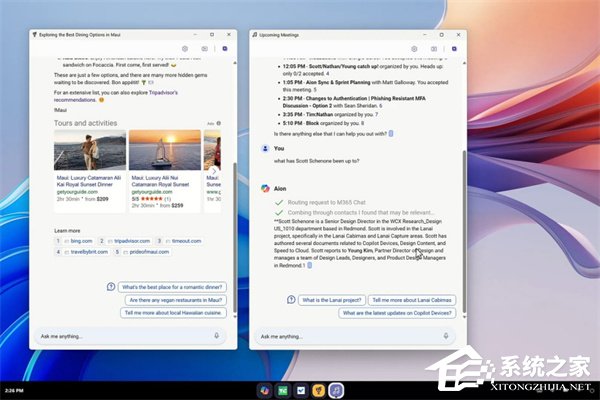Minimize the Upcoming Meetings window
The image size is (600, 400).
pos(425,34)
